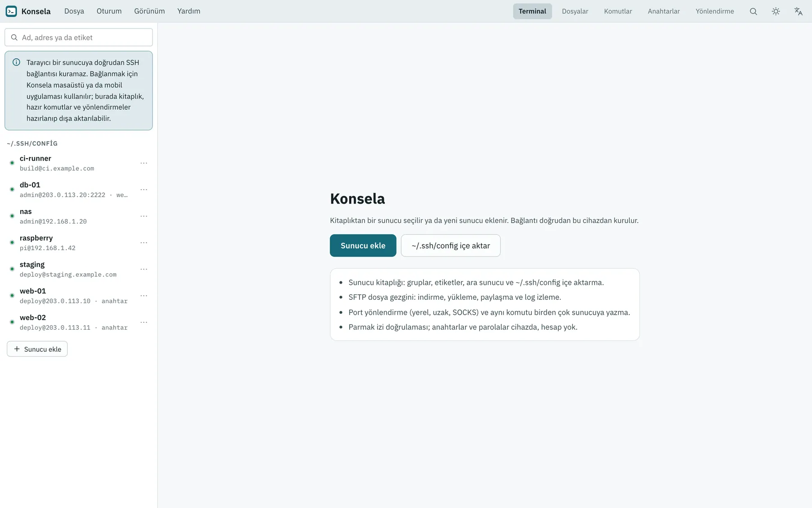Click the ~/.SSH/CONFİG group header
The width and height of the screenshot is (812, 508).
click(32, 144)
